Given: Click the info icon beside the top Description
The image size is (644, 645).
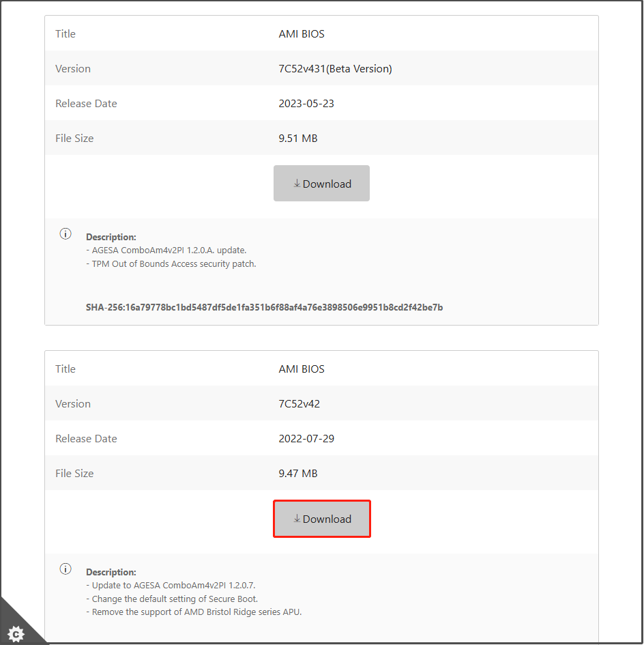Looking at the screenshot, I should click(x=65, y=233).
